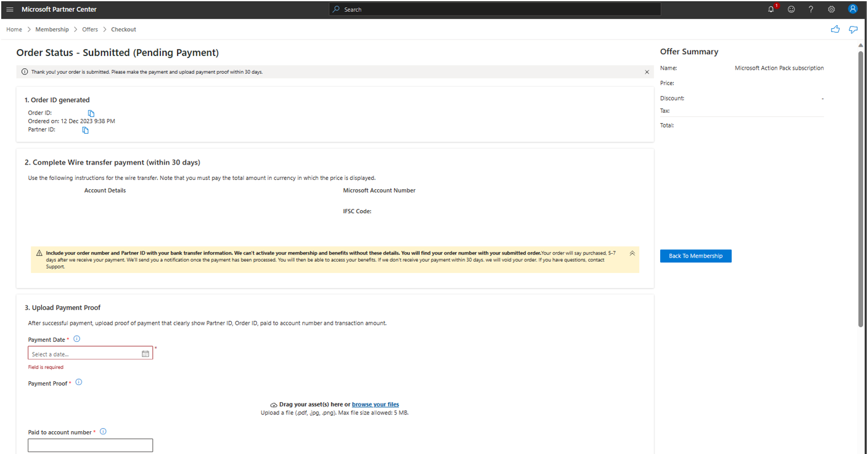Image resolution: width=868 pixels, height=454 pixels.
Task: Click the 'IFSC Code:' label
Action: click(358, 211)
